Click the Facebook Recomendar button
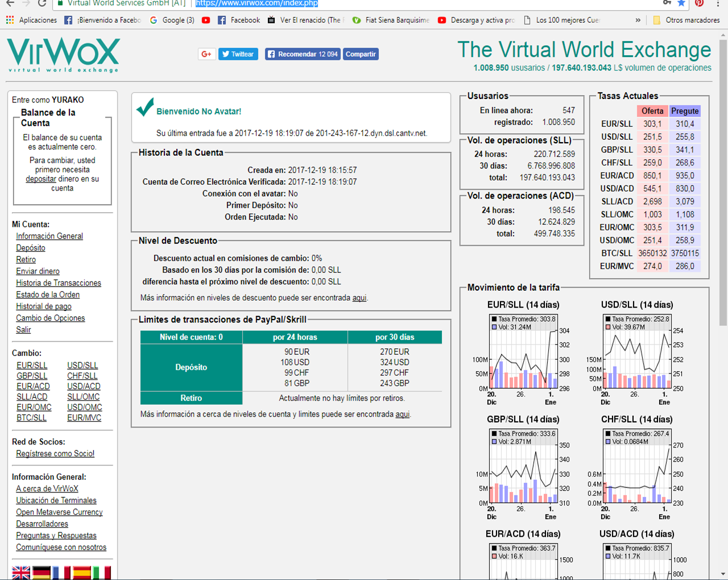This screenshot has height=580, width=728. click(x=303, y=54)
